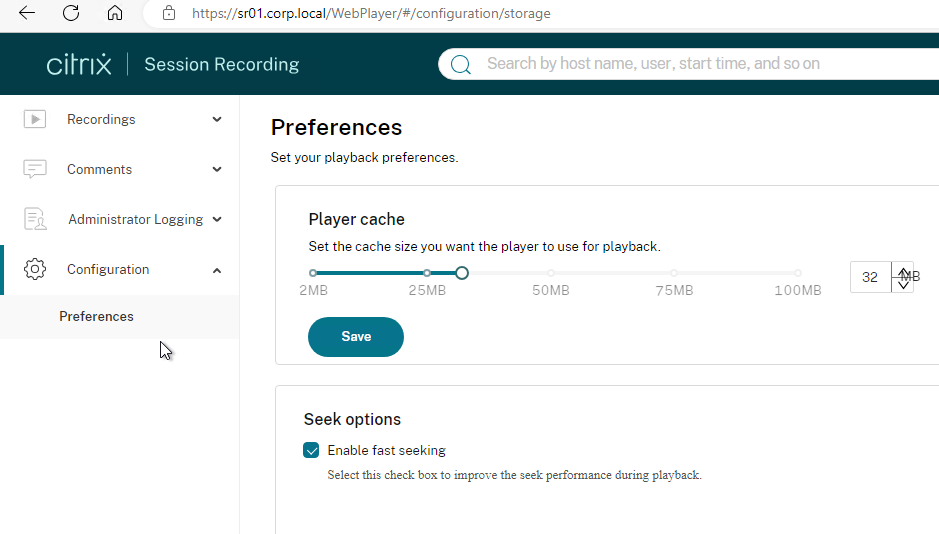Click the Citrix logo
939x534 pixels.
point(79,65)
